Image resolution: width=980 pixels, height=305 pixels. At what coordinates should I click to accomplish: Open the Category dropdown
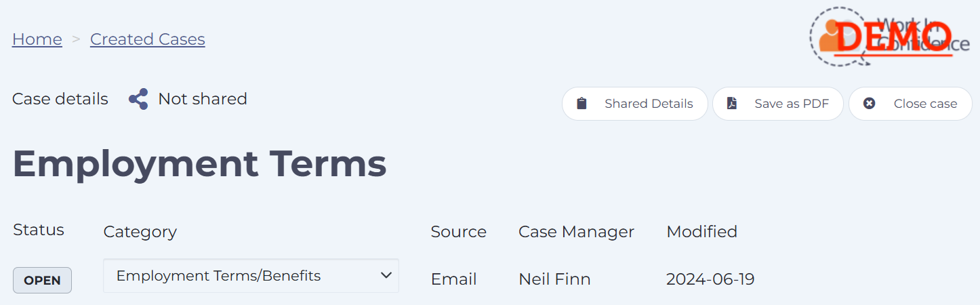click(251, 276)
